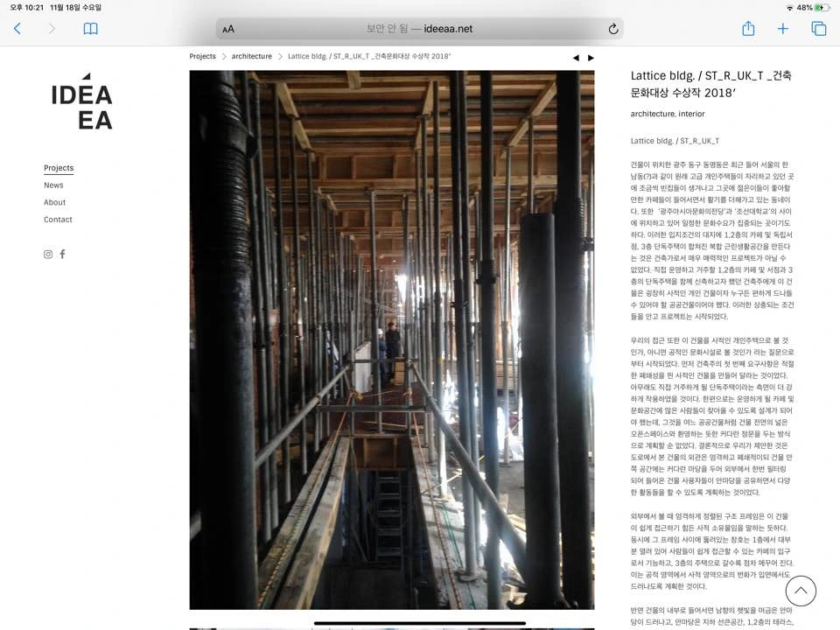Open Contact in the sidebar menu
840x630 pixels.
[x=58, y=220]
